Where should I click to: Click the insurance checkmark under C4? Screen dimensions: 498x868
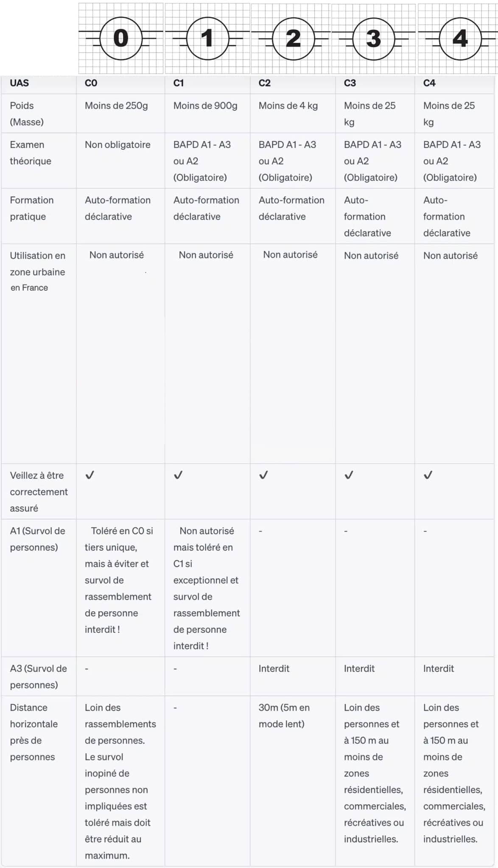coord(428,475)
